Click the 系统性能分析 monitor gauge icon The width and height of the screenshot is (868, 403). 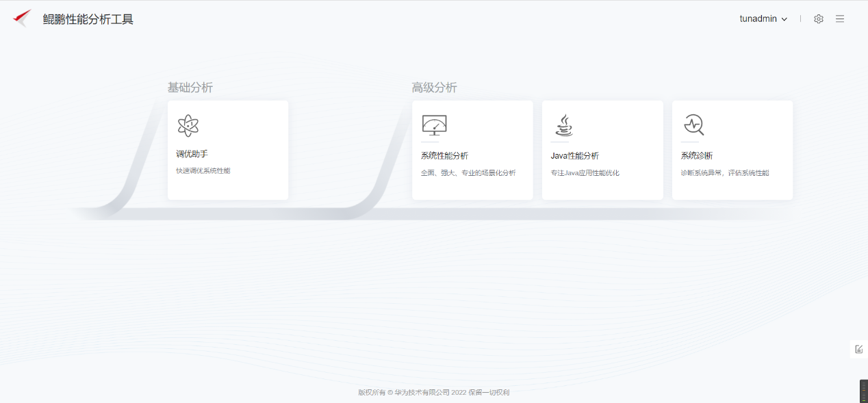click(x=434, y=125)
